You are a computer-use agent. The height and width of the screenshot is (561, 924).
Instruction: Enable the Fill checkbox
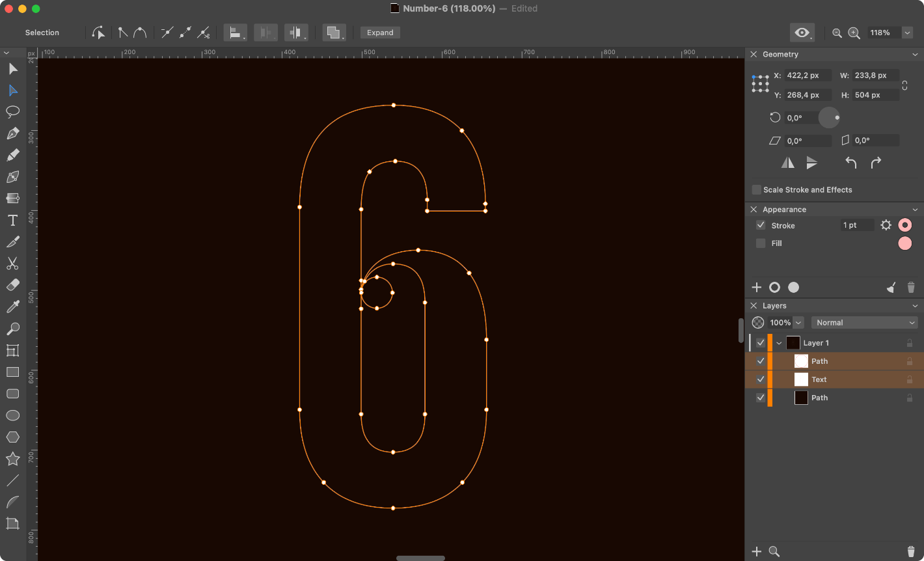pyautogui.click(x=761, y=243)
